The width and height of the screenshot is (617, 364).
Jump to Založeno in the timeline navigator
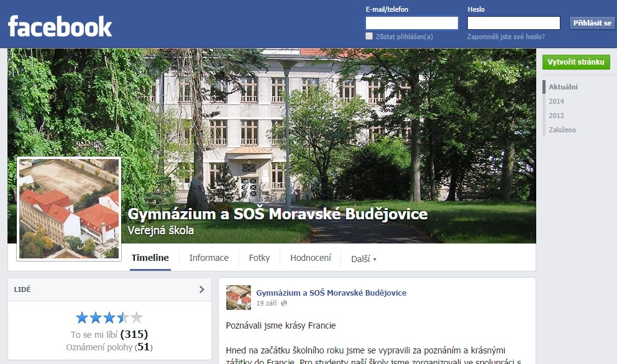point(562,129)
